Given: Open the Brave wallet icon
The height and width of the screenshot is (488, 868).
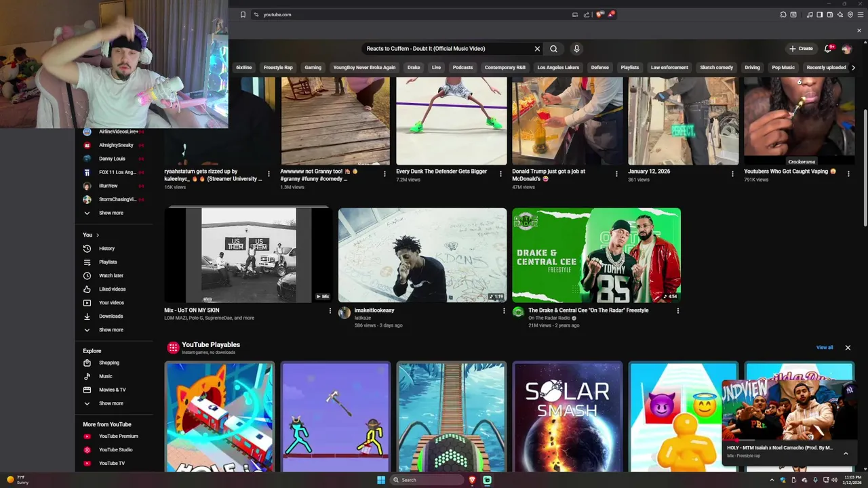Looking at the screenshot, I should (829, 14).
